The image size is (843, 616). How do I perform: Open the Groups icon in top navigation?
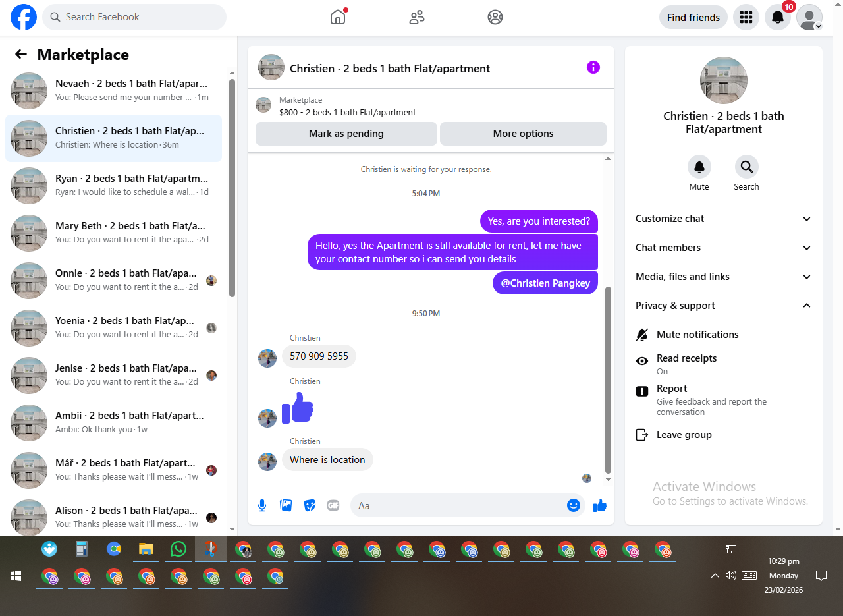click(495, 17)
